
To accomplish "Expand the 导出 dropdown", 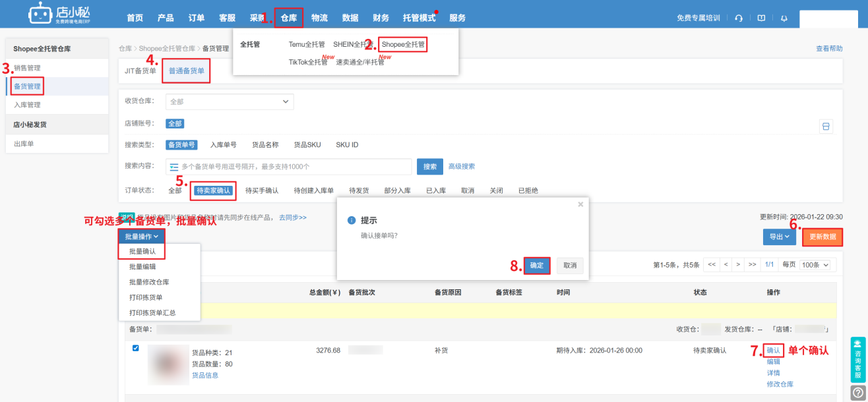I will click(x=779, y=237).
